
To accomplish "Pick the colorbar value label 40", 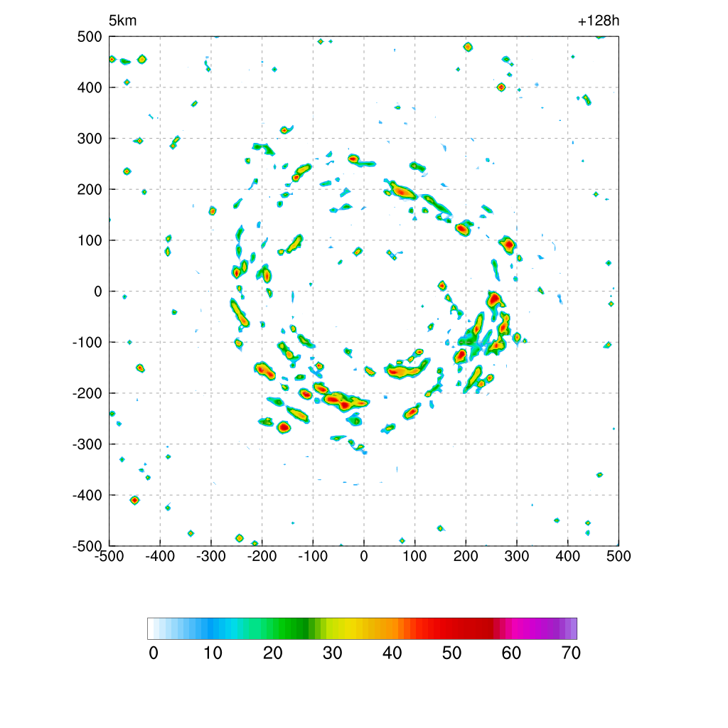I will click(392, 653).
